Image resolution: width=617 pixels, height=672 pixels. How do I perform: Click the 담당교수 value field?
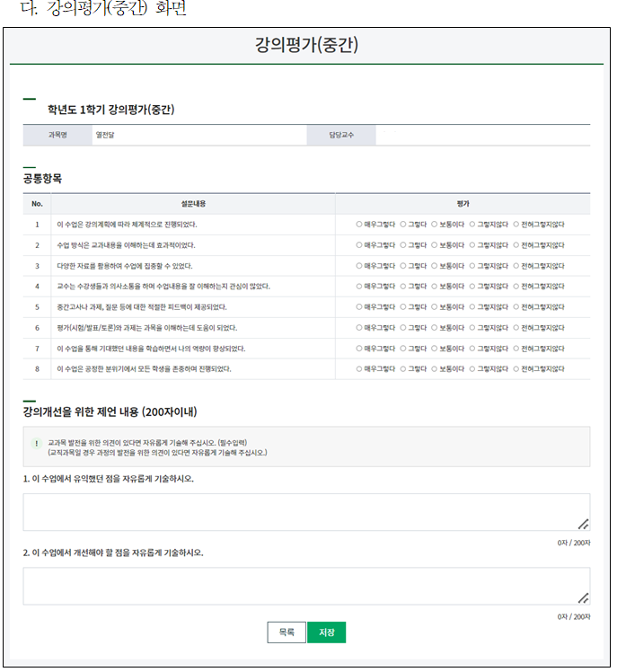pyautogui.click(x=481, y=136)
